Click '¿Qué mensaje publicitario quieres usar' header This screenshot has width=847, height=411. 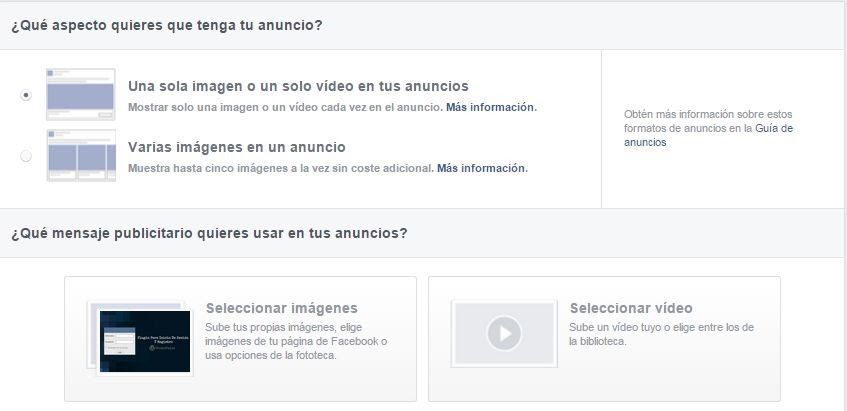coord(209,233)
